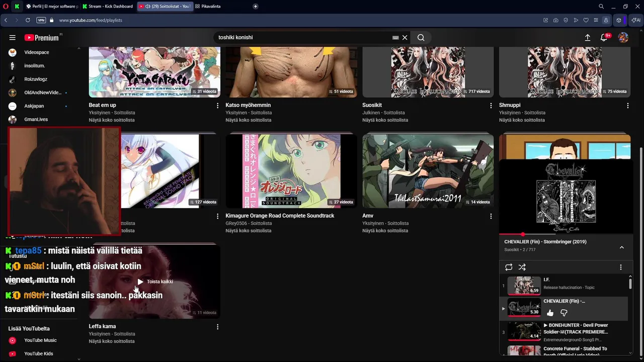This screenshot has width=644, height=362.
Task: Open Shmuppi playlist three-dot menu
Action: (x=628, y=106)
